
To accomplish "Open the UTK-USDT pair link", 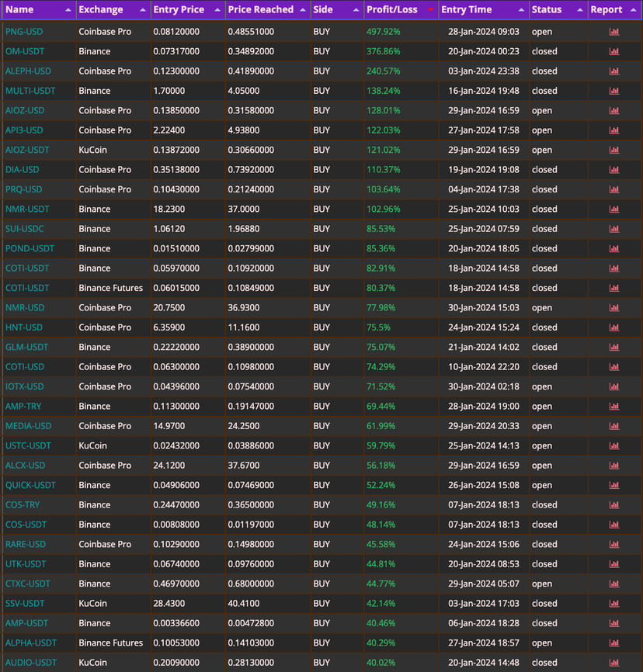I will click(x=26, y=564).
